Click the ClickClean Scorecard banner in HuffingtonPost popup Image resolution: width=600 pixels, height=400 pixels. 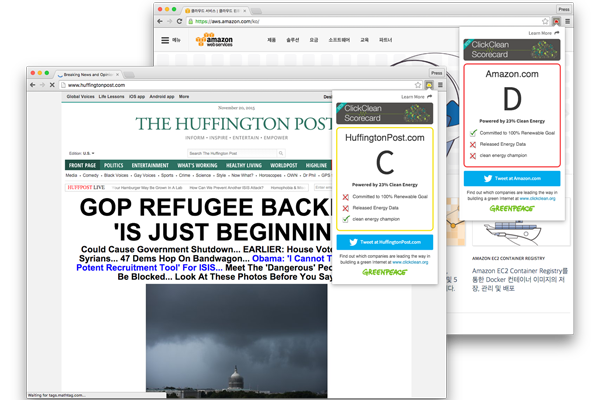tap(385, 113)
